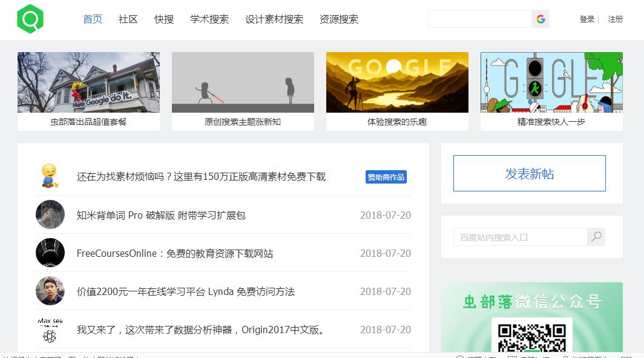This screenshot has height=358, width=644.
Task: Click the Google search button icon
Action: click(x=540, y=19)
